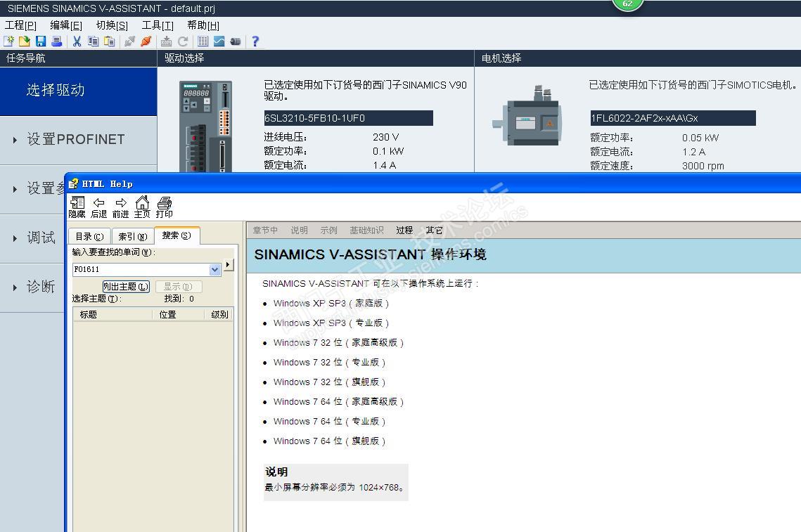Open the 工程[P] menu
Viewport: 801px width, 532px height.
[20, 25]
